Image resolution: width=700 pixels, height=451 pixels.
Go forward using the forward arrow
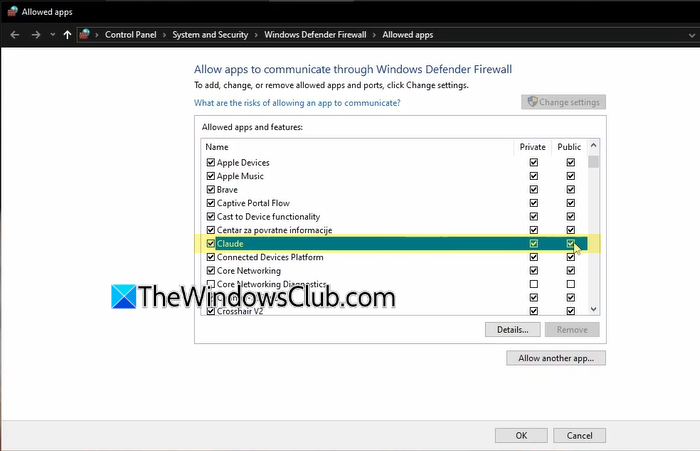[x=36, y=35]
